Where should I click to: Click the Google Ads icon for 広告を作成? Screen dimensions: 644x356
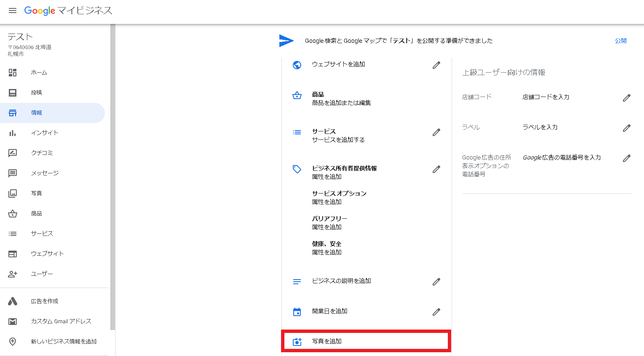pyautogui.click(x=13, y=301)
